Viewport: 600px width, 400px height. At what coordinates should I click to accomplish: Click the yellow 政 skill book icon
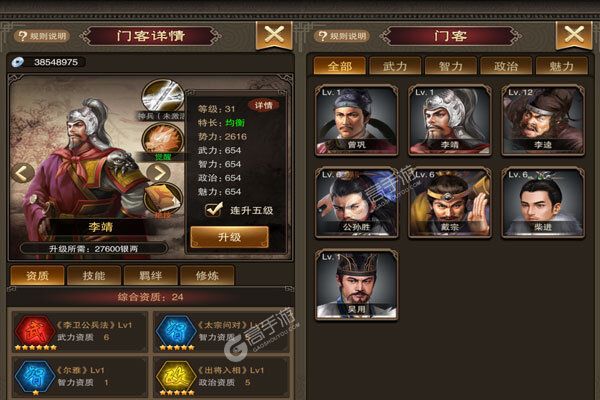176,377
